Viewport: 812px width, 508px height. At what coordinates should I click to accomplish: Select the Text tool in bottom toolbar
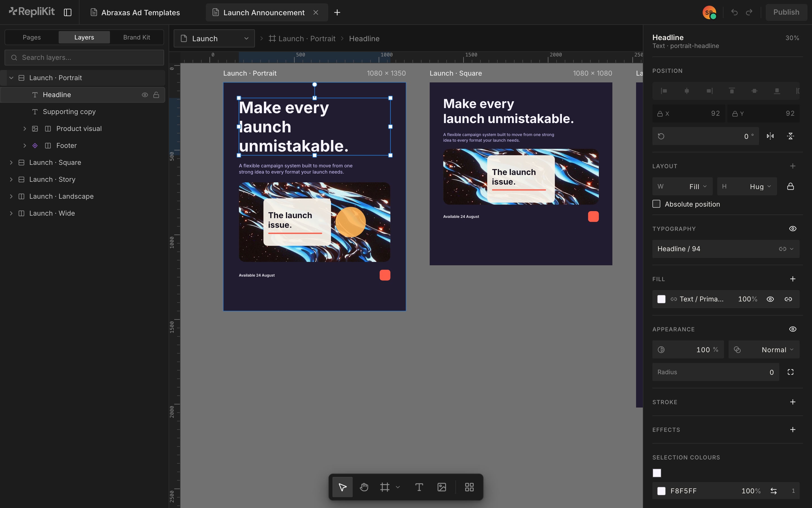click(x=419, y=487)
